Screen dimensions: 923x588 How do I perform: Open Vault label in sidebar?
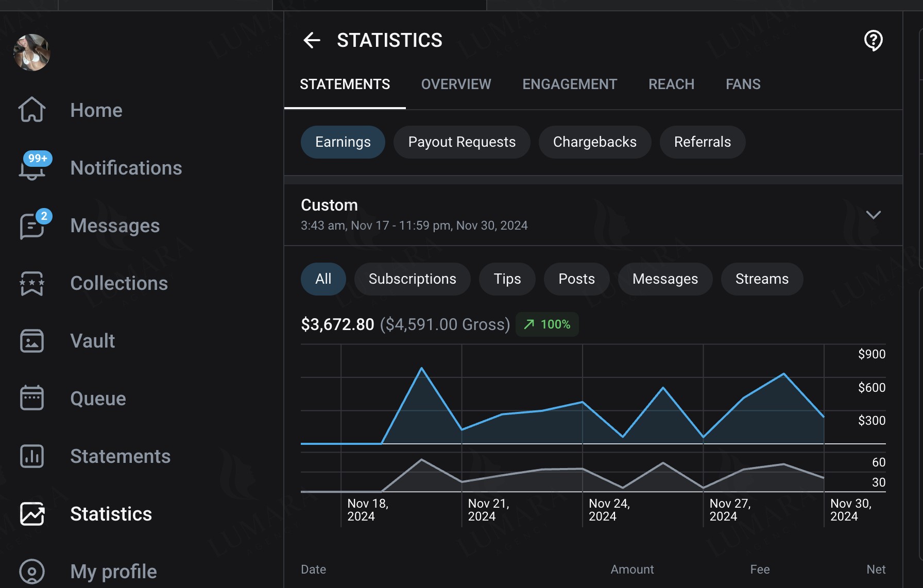pos(93,341)
